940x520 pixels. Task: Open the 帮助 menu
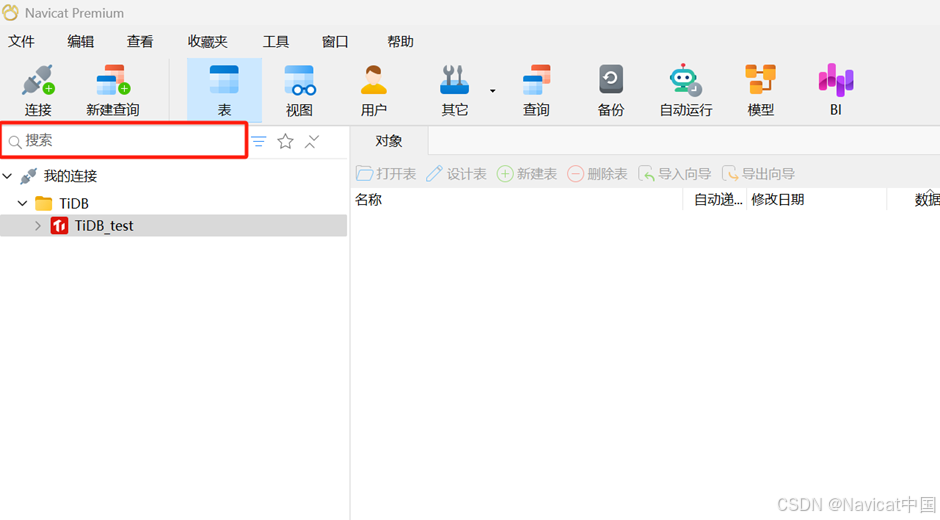point(400,41)
